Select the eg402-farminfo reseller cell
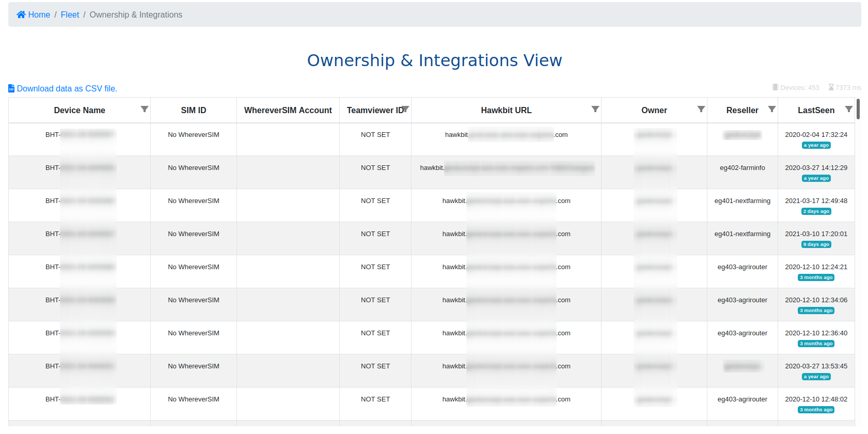 click(742, 168)
